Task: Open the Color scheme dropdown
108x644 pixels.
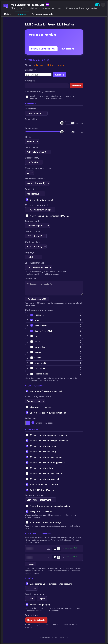Action: (38, 152)
